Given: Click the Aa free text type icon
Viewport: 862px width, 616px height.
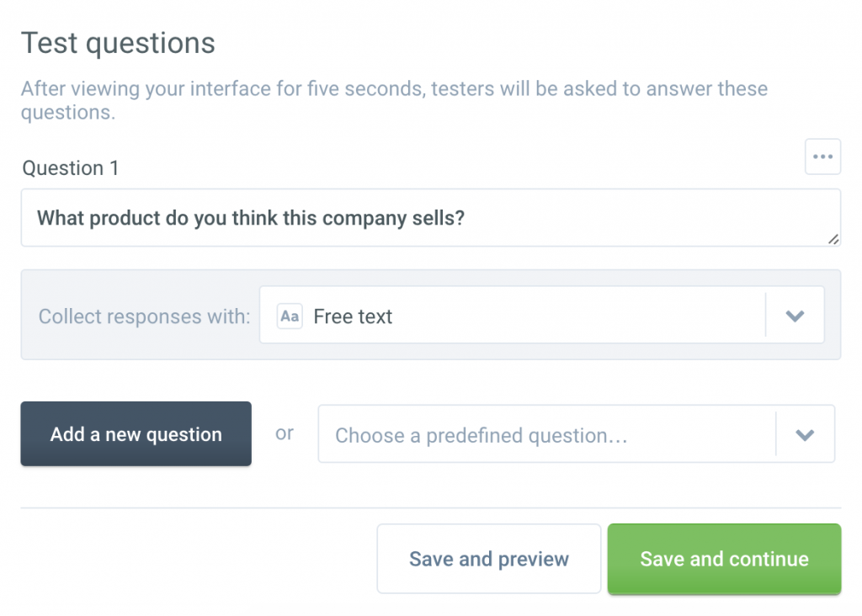Looking at the screenshot, I should (290, 316).
